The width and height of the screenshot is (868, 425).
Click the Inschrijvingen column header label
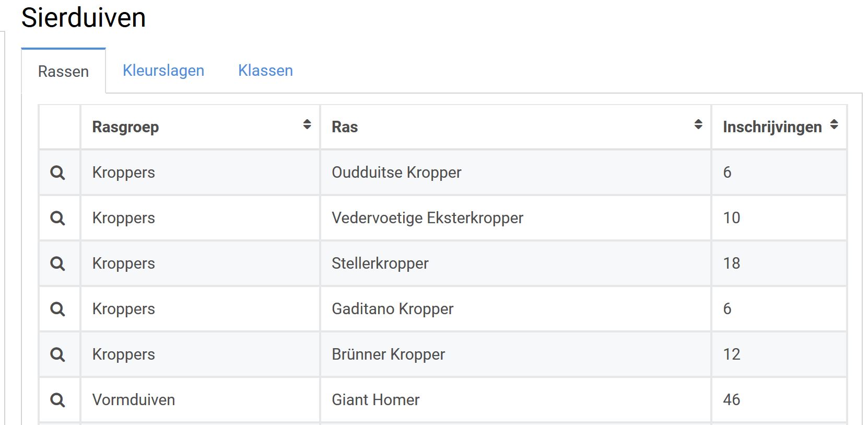pos(772,127)
